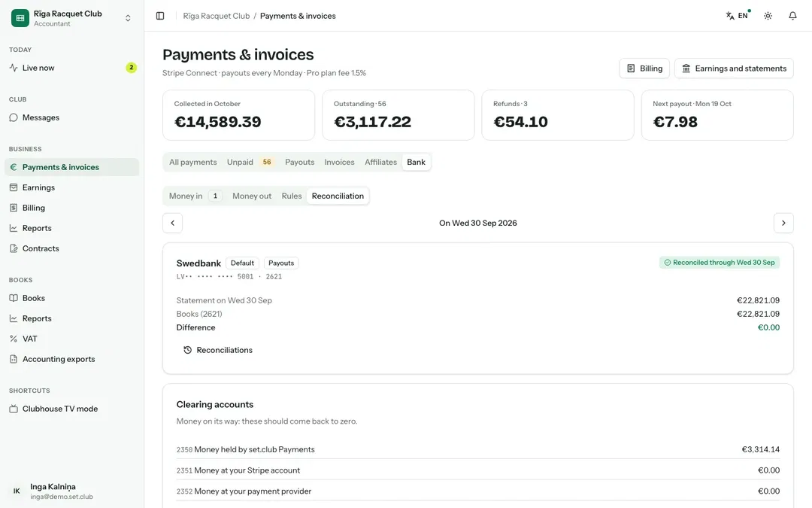The height and width of the screenshot is (508, 812).
Task: Click the Reconciled through Wed 30 Sep badge
Action: 720,263
